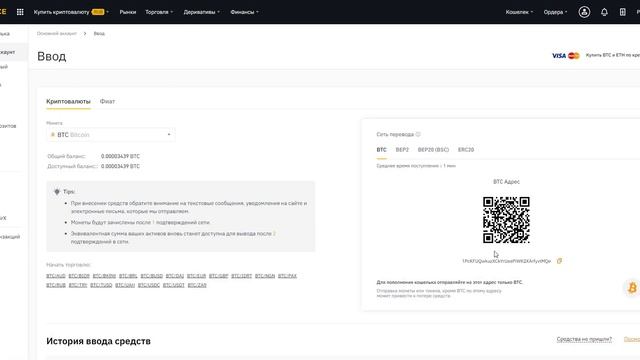This screenshot has width=640, height=360.
Task: Click the Средства не пришли? link
Action: click(584, 339)
